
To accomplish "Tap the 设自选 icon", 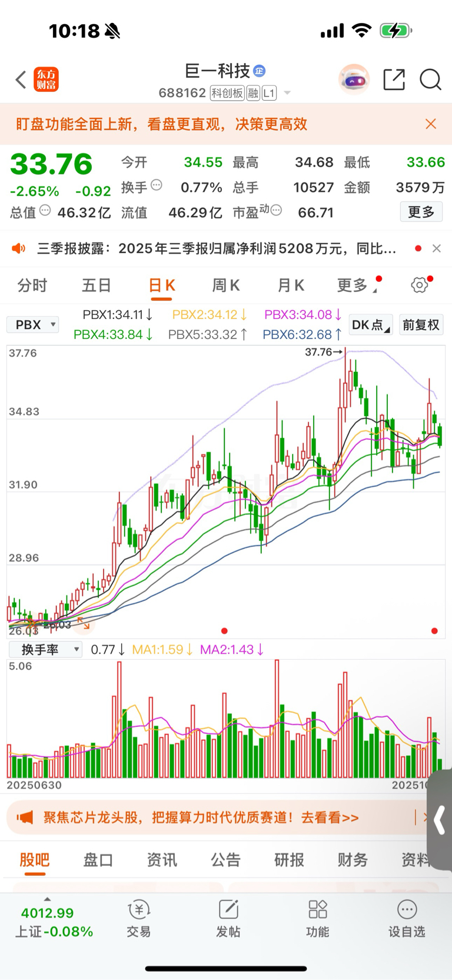I will pos(407,910).
